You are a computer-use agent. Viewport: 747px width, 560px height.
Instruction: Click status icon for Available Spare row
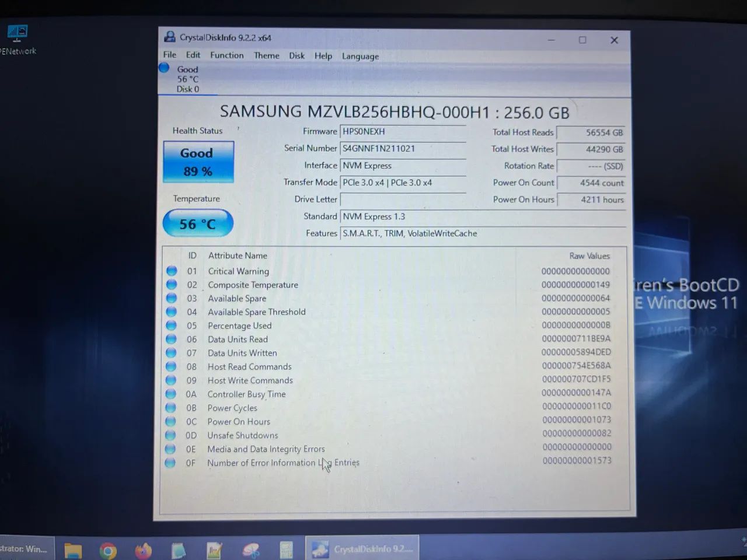coord(172,298)
